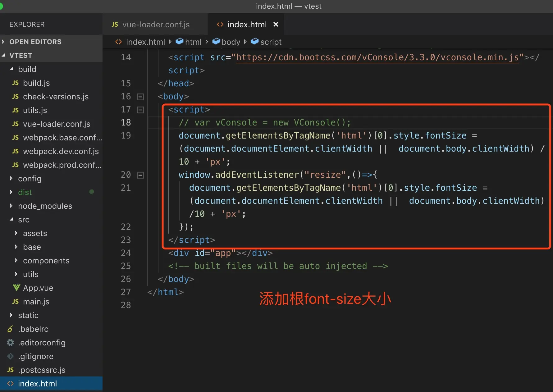Open build.js from the explorer
553x392 pixels.
pyautogui.click(x=36, y=83)
